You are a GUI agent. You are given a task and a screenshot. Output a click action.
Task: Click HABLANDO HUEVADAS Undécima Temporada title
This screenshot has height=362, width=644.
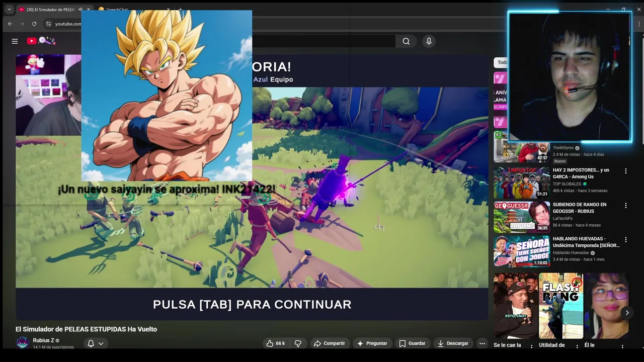coord(586,242)
